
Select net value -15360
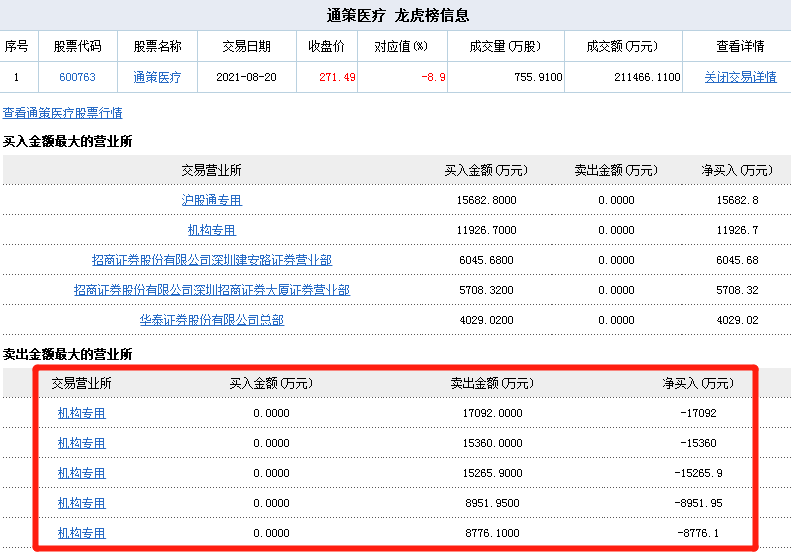click(x=698, y=444)
